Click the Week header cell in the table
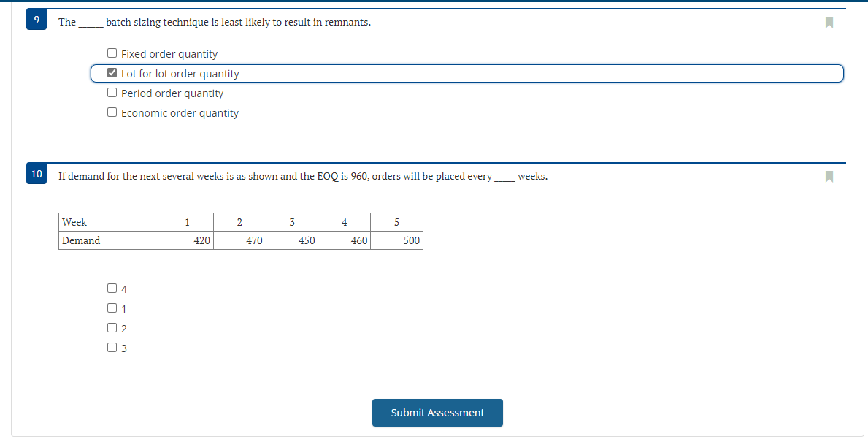 coord(110,221)
